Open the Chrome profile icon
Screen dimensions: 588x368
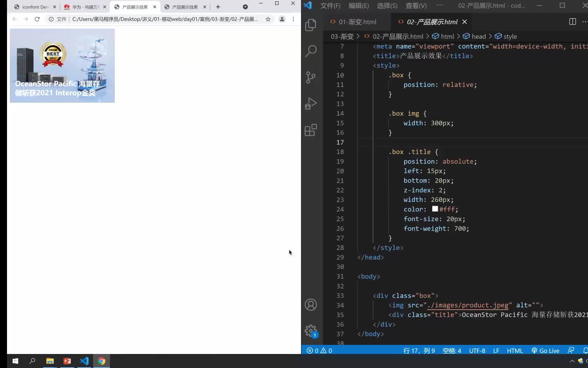click(282, 19)
